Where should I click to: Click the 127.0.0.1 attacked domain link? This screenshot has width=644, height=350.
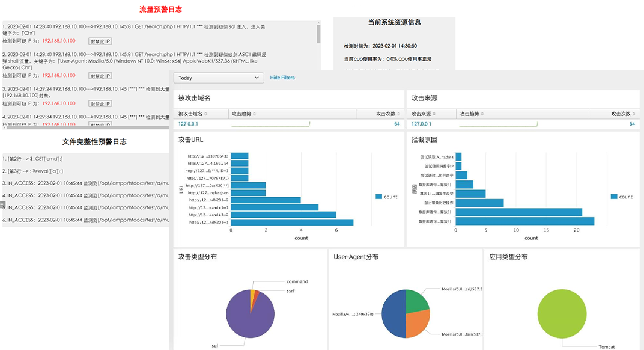point(188,124)
